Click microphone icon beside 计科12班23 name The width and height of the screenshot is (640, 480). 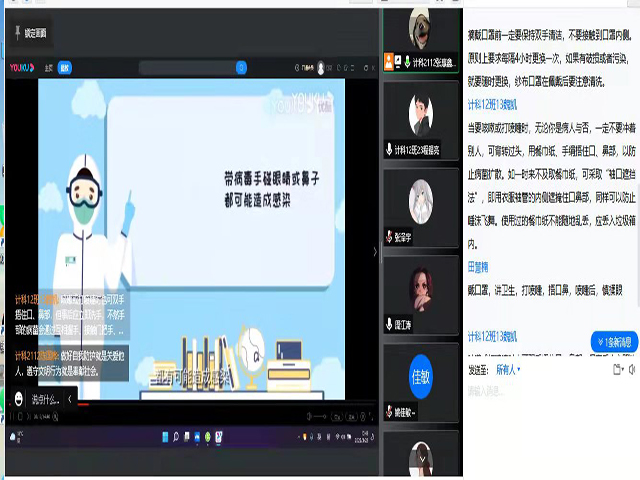click(389, 149)
